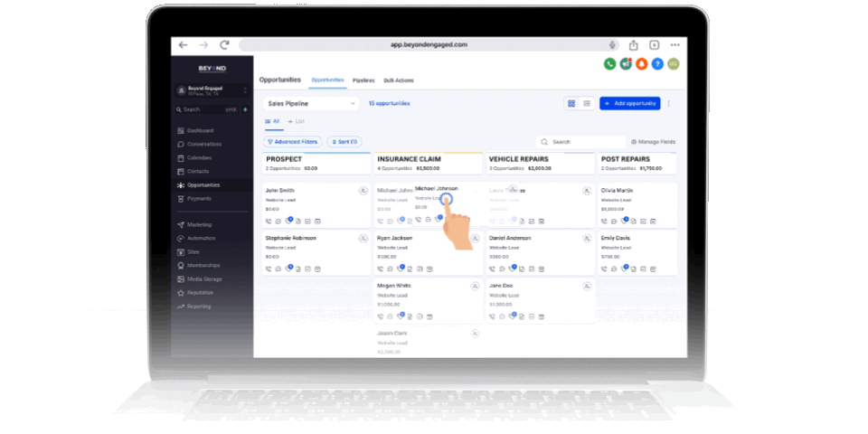
Task: Switch to the board grid view icon
Action: (x=571, y=103)
